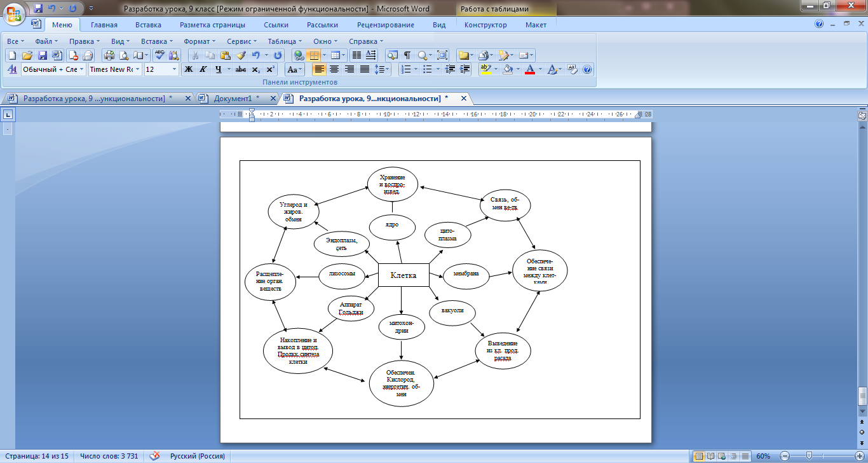
Task: Open Word Help question mark in toolbar
Action: (x=587, y=69)
